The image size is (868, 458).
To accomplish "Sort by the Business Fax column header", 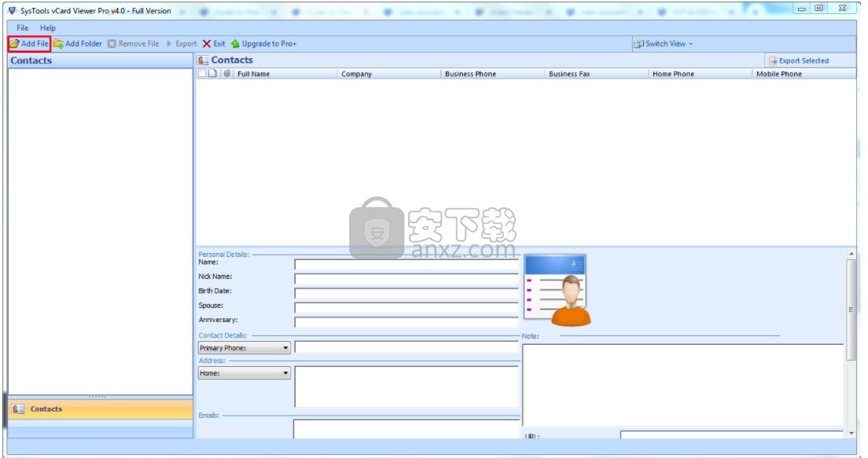I will pyautogui.click(x=596, y=74).
